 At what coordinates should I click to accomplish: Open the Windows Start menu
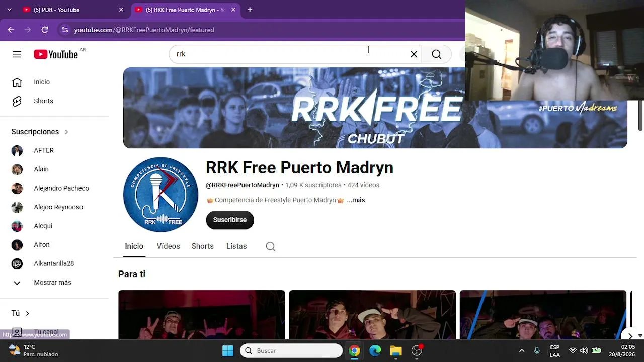coord(228,351)
